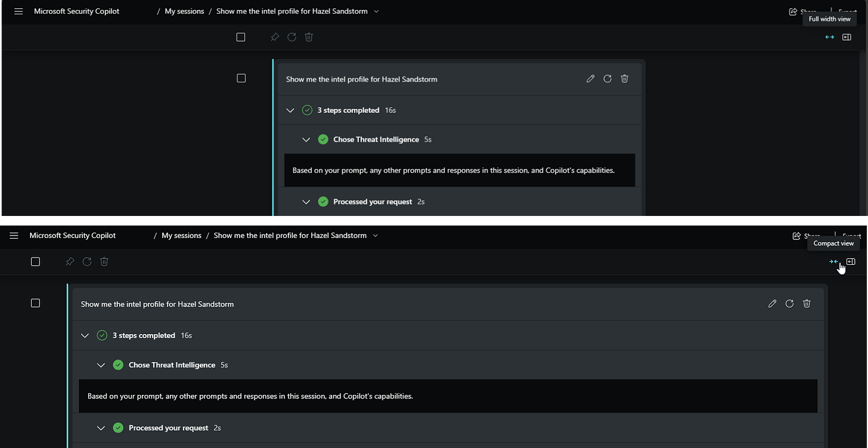Switch to full width view with arrows icon
868x448 pixels.
(x=829, y=37)
